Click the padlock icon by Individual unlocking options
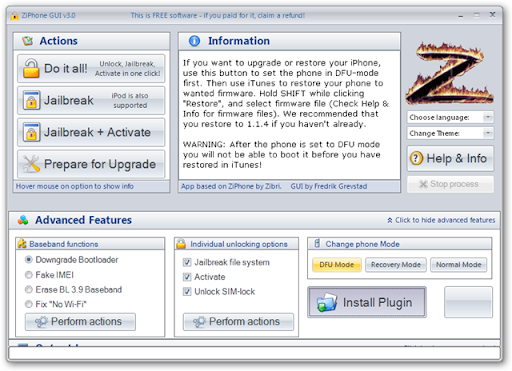Viewport: 512px width, 371px height. point(181,244)
